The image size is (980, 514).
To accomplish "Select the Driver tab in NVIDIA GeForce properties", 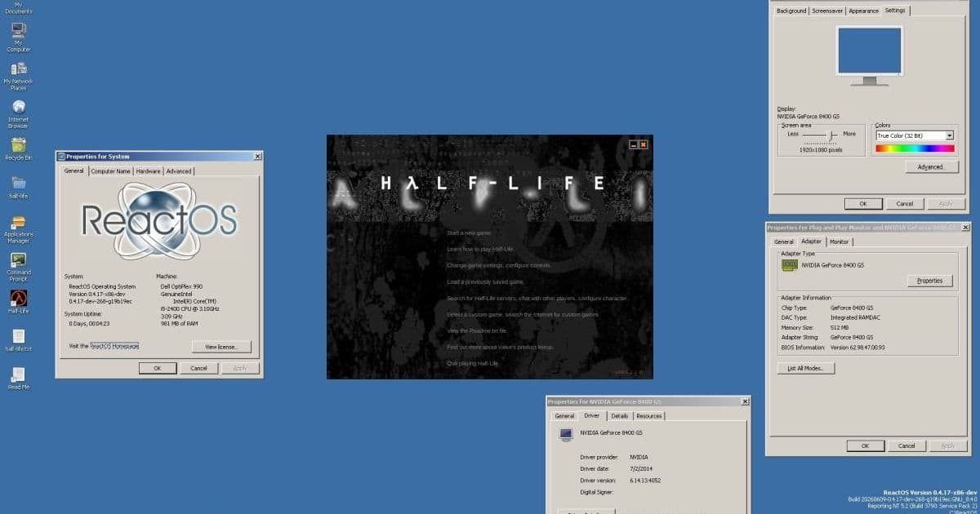I will pyautogui.click(x=591, y=415).
